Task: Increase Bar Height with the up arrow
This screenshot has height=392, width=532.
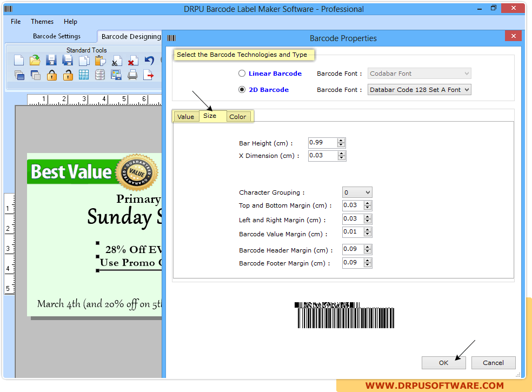Action: 341,140
